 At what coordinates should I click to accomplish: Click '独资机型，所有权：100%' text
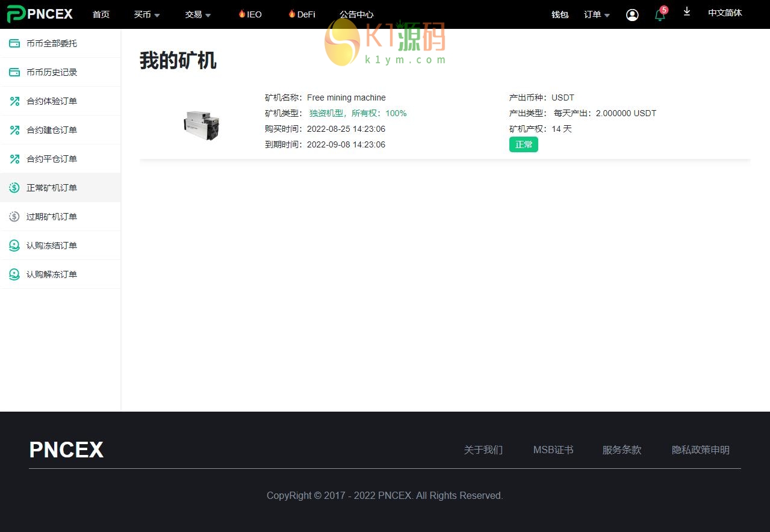click(x=358, y=113)
